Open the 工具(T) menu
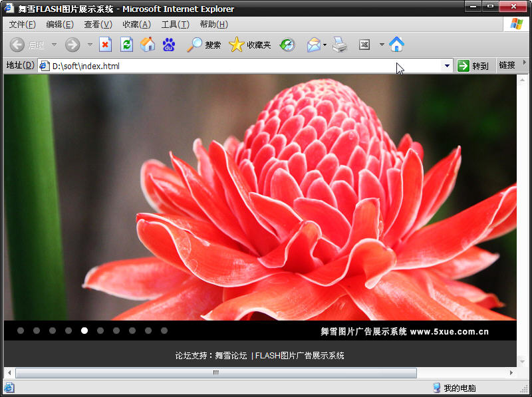532x397 pixels. pos(175,25)
